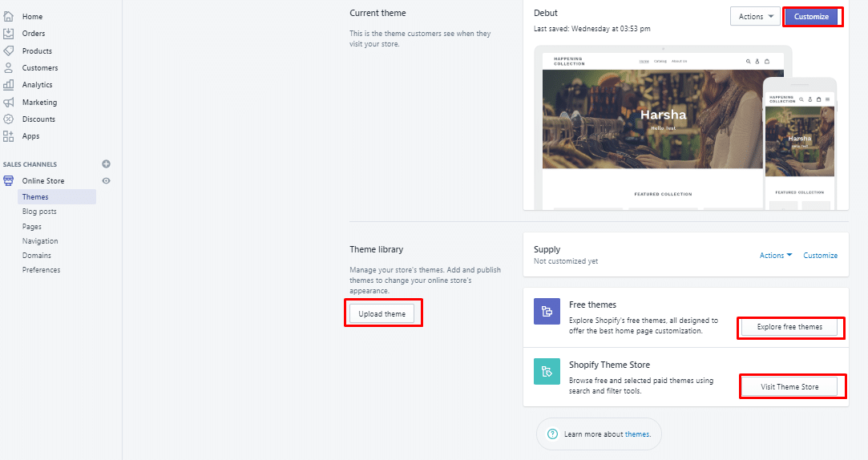Screen dimensions: 868x460
Task: Click the Upload theme button
Action: pyautogui.click(x=382, y=314)
